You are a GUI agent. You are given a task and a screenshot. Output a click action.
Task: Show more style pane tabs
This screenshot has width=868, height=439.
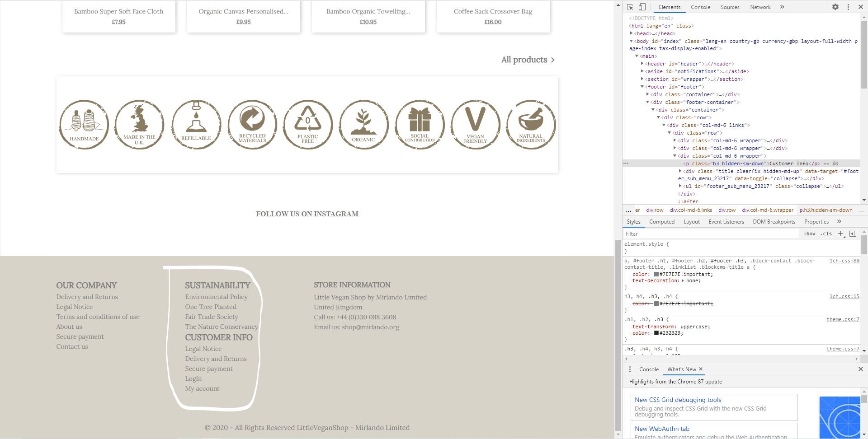click(839, 222)
